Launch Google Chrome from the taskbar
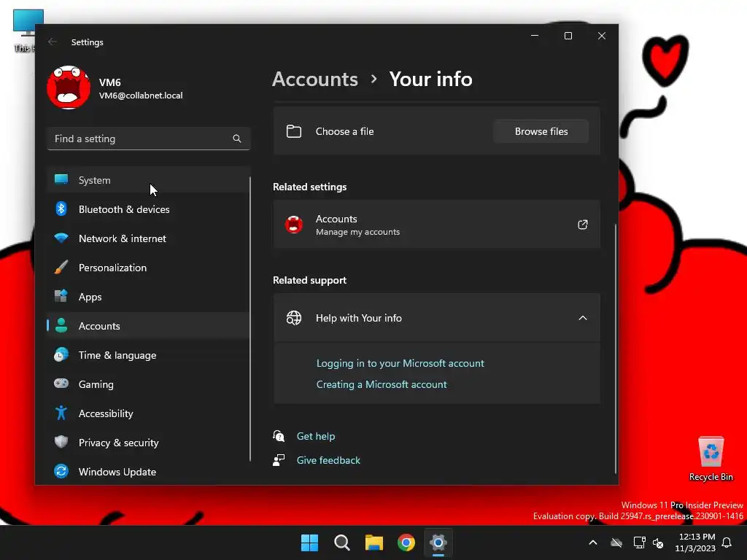The width and height of the screenshot is (747, 560). click(406, 542)
